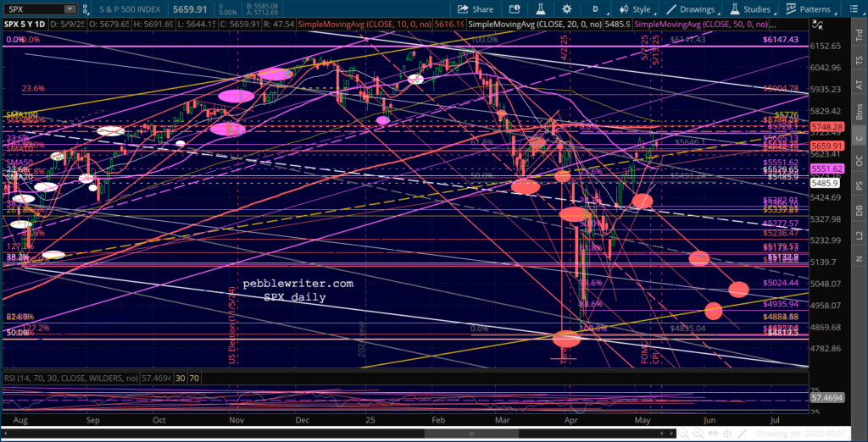868x442 pixels.
Task: Open the flask Edit Studies icon
Action: pyautogui.click(x=542, y=9)
